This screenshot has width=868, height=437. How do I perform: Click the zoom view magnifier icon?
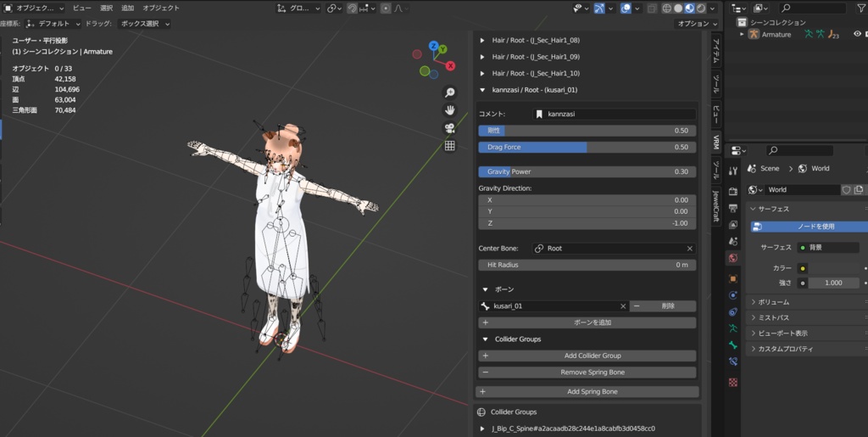tap(450, 92)
